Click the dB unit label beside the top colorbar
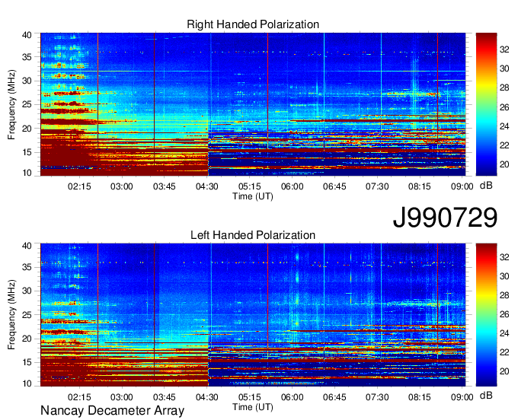 pos(486,186)
